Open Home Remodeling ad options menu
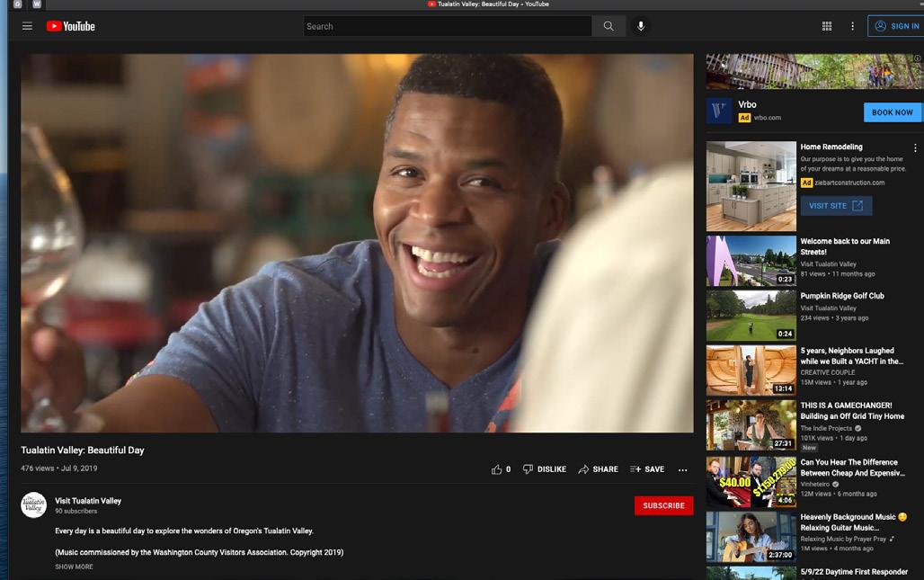The image size is (924, 580). pos(915,148)
